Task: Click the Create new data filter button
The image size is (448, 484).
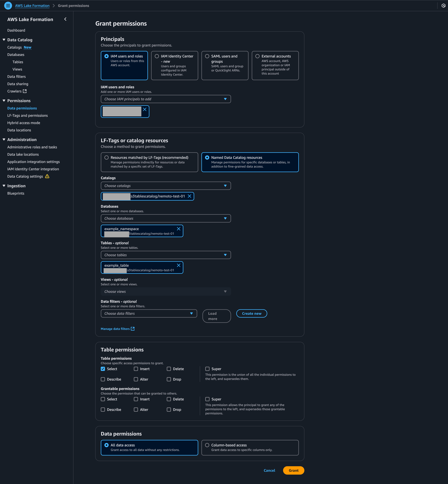Action: coord(251,313)
